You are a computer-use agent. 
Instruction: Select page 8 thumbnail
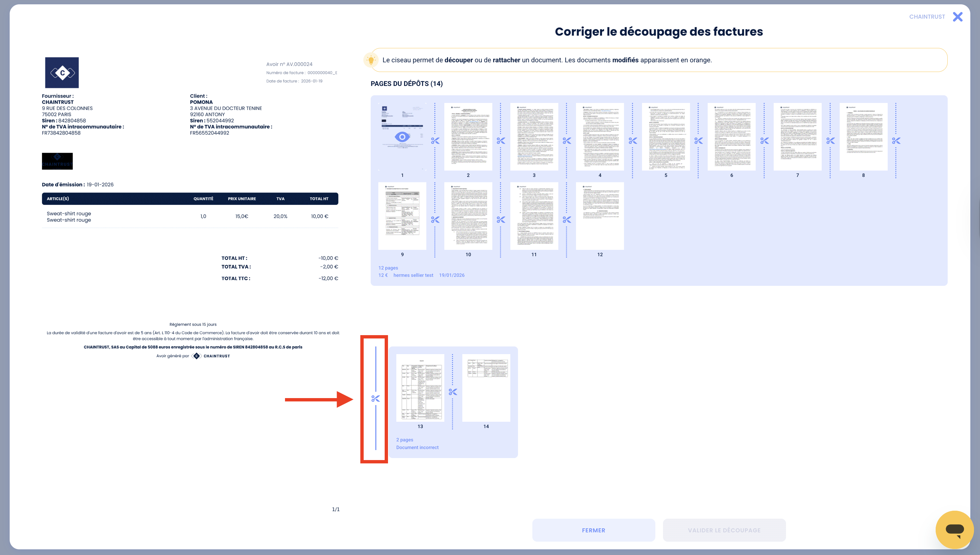[x=863, y=137]
